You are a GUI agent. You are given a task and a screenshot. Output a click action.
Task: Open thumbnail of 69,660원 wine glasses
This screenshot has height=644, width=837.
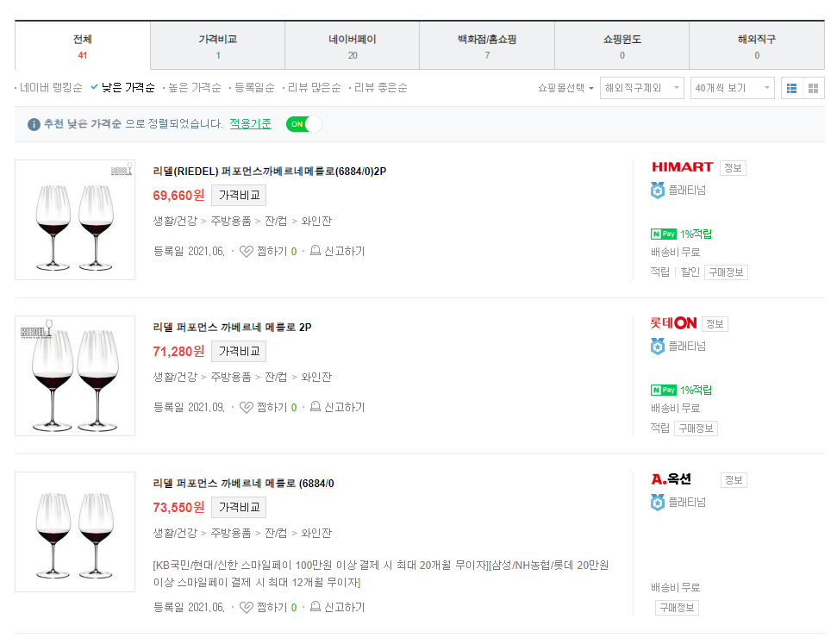click(75, 220)
